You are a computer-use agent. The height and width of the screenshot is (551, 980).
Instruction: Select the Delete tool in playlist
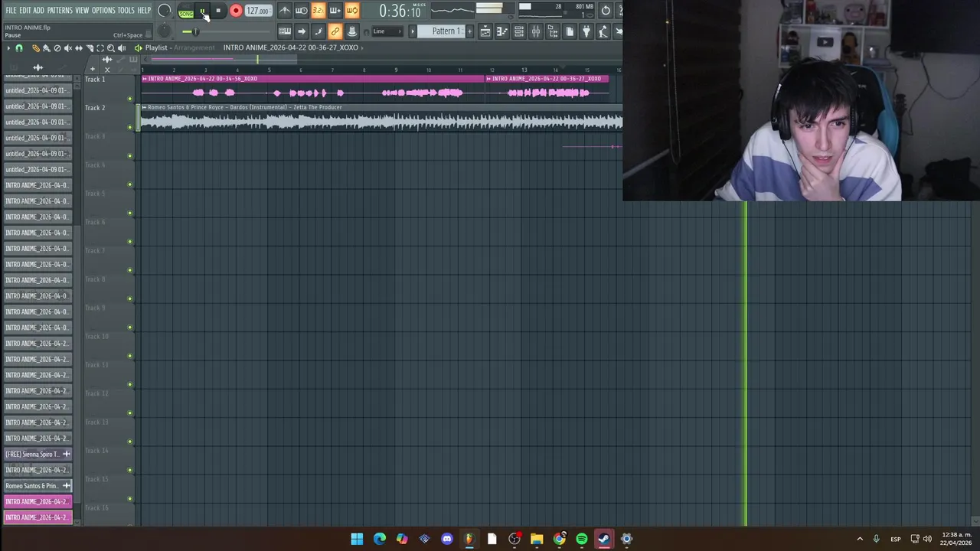tap(57, 48)
